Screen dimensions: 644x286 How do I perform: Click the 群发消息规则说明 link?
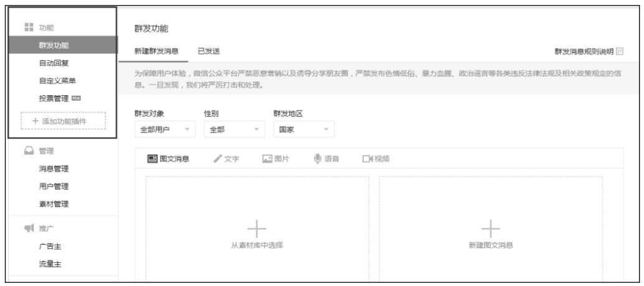tap(584, 52)
